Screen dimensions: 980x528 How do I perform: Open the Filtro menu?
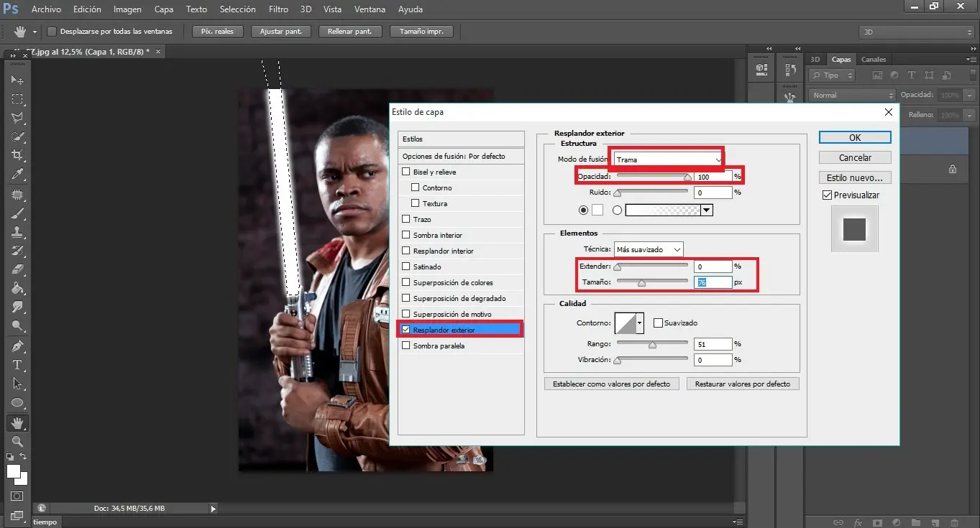(x=278, y=9)
